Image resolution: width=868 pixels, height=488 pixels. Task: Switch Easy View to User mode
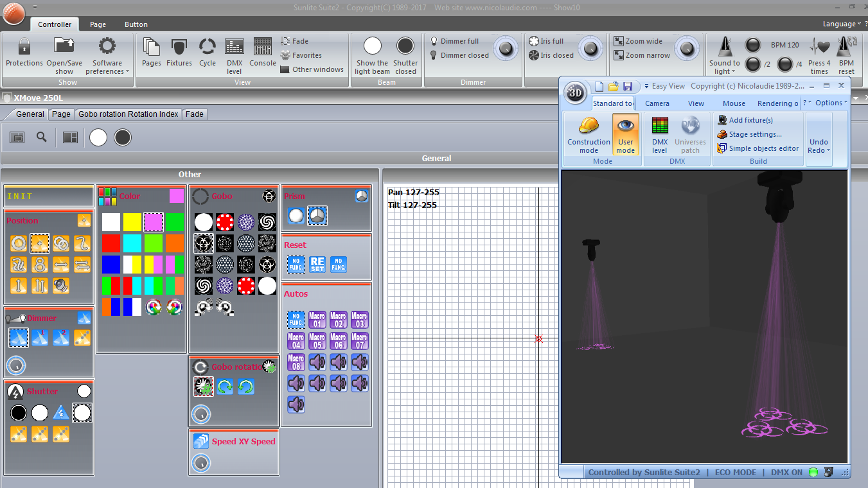626,135
